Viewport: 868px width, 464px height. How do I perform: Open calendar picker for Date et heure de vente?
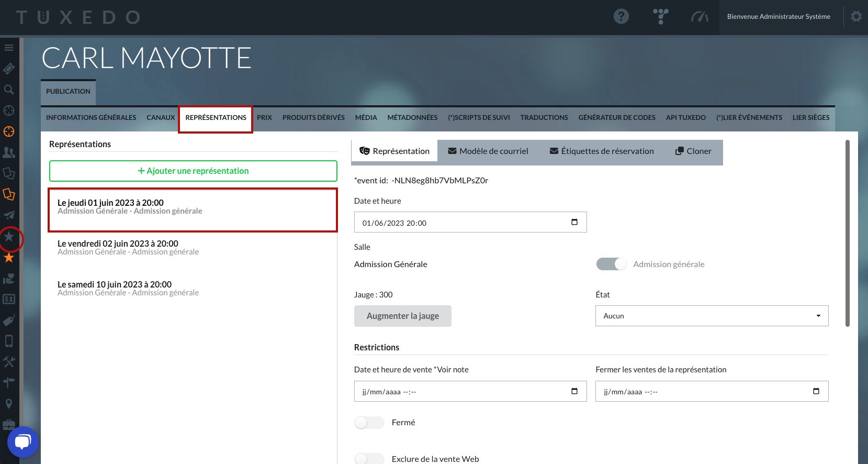(x=574, y=391)
